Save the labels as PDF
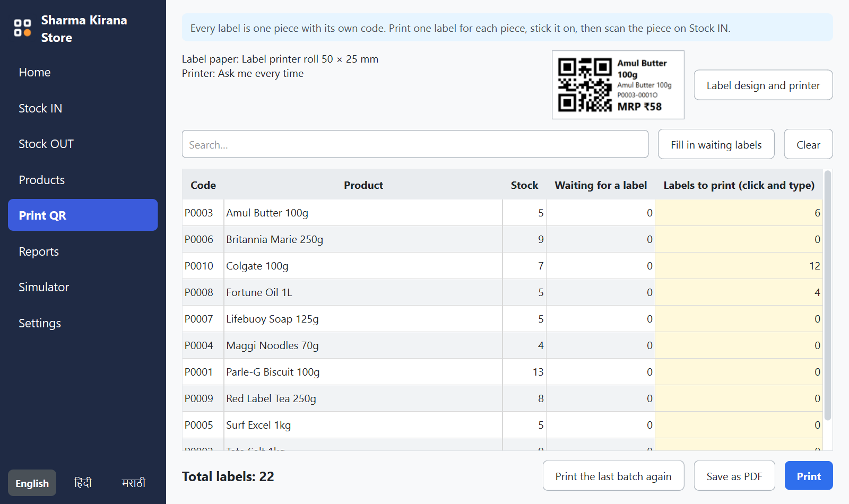This screenshot has height=504, width=849. pyautogui.click(x=734, y=476)
